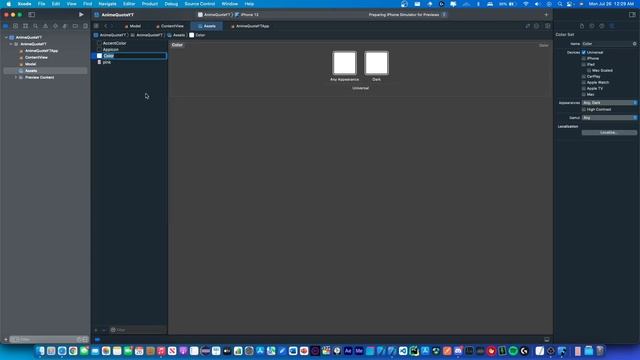Enable the Apple Watch device checkbox
The height and width of the screenshot is (360, 640).
tap(584, 82)
